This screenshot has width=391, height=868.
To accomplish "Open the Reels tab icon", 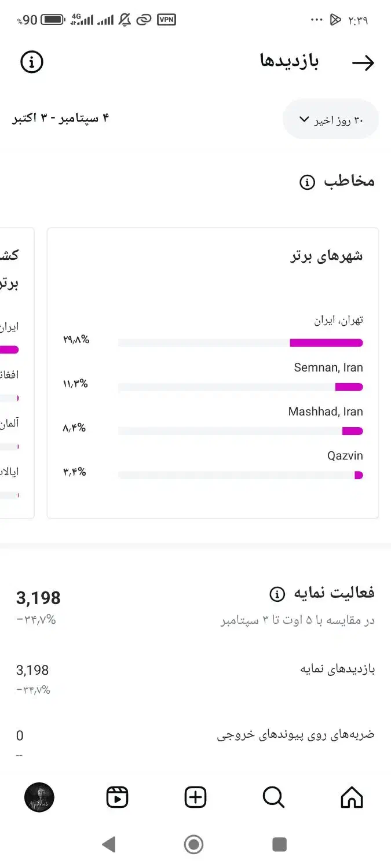I will coord(117,797).
